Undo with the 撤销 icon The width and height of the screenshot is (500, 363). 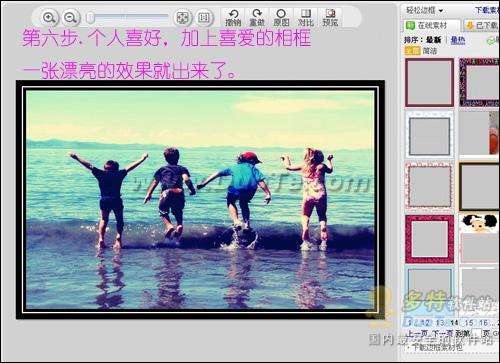233,18
